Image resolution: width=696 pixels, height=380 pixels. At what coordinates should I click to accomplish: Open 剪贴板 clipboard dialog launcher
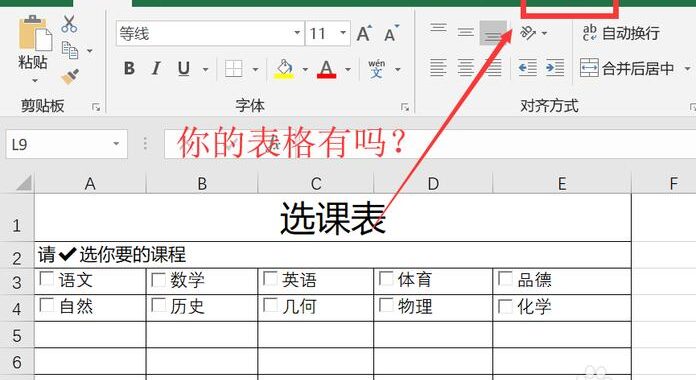click(96, 107)
